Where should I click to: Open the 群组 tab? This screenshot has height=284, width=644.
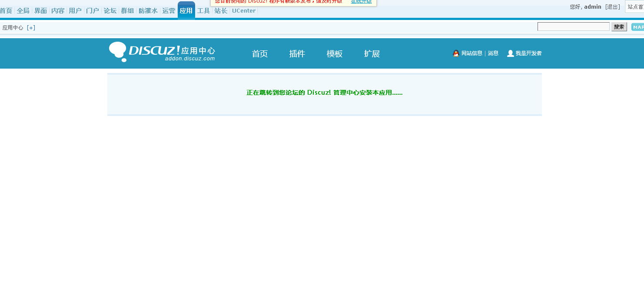(x=127, y=11)
